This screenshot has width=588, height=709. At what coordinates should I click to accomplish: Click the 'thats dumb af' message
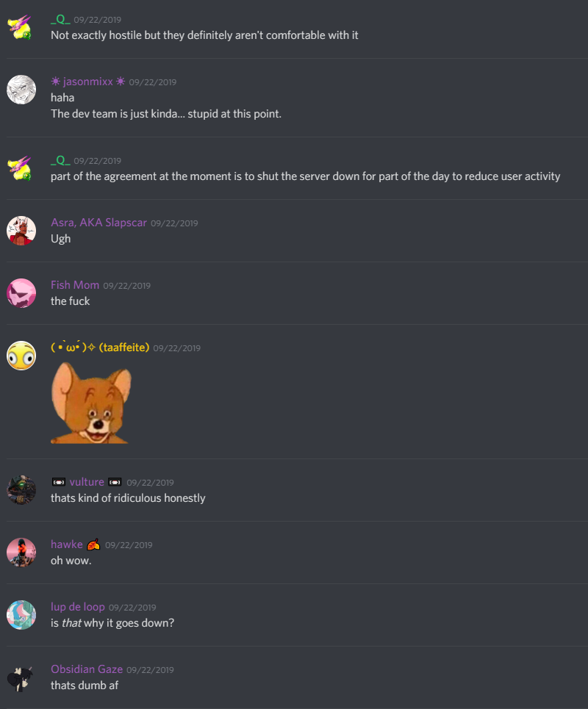tap(85, 685)
